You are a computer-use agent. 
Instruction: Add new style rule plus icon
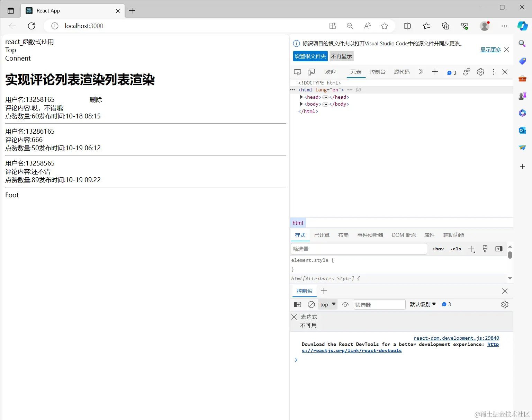[471, 249]
